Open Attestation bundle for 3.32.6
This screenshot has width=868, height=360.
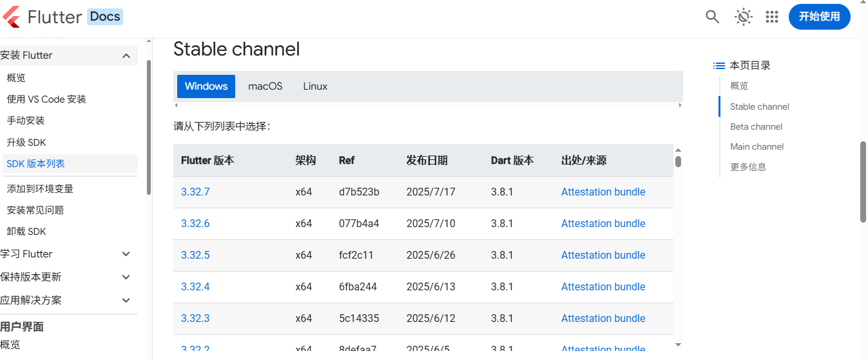[603, 224]
